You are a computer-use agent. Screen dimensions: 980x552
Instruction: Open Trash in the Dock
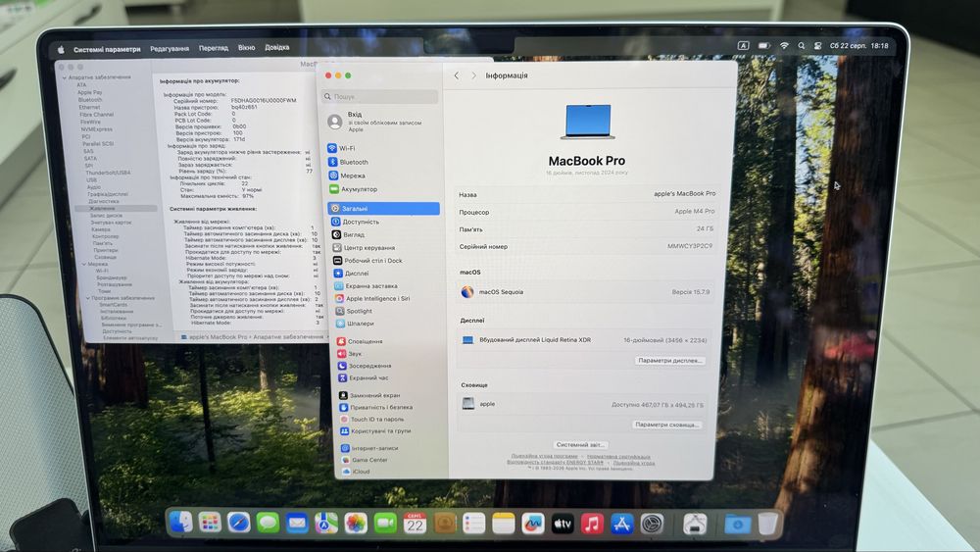coord(768,524)
